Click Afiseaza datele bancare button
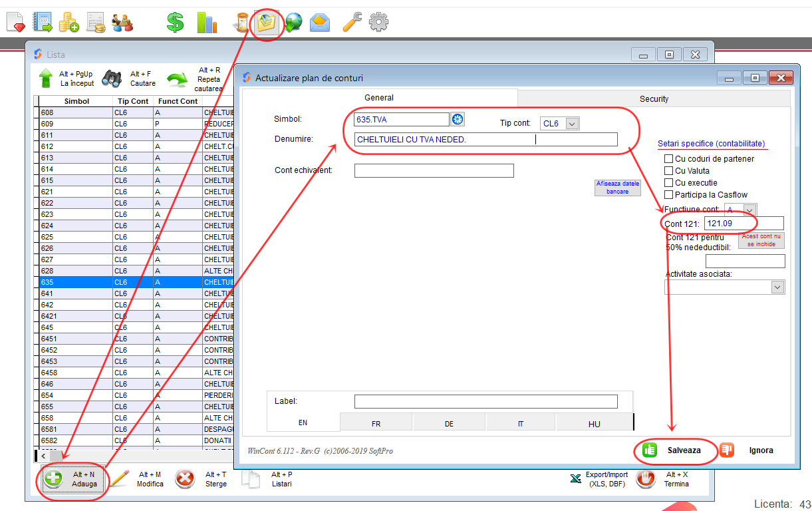 [618, 187]
